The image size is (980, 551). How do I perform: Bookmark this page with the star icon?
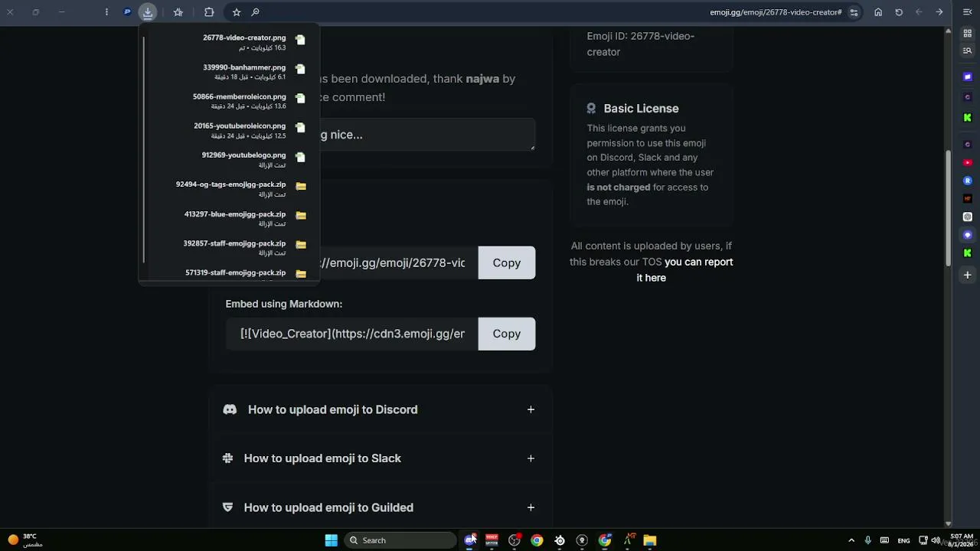(237, 12)
